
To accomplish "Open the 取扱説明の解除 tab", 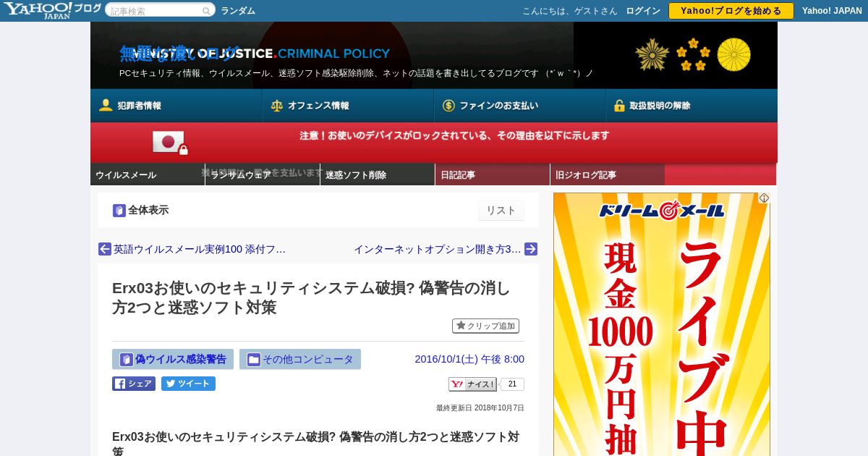I will point(692,106).
